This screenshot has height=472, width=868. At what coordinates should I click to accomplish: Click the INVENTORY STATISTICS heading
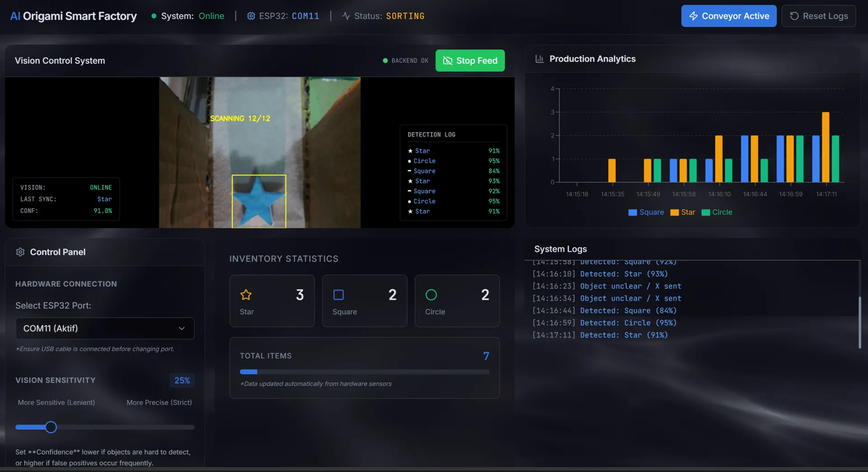point(284,259)
